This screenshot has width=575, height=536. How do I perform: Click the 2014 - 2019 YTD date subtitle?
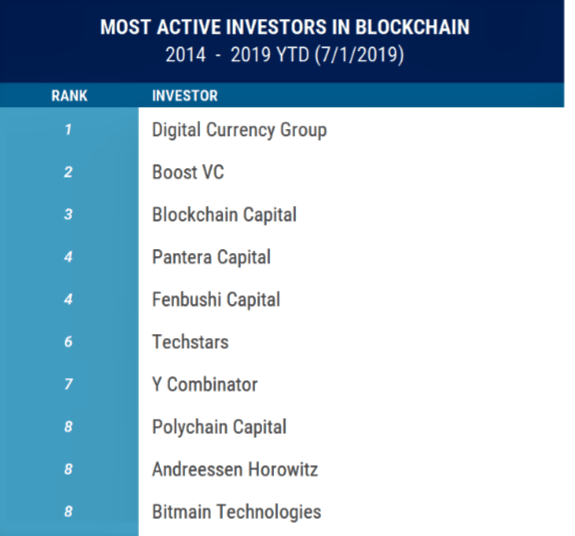(285, 55)
